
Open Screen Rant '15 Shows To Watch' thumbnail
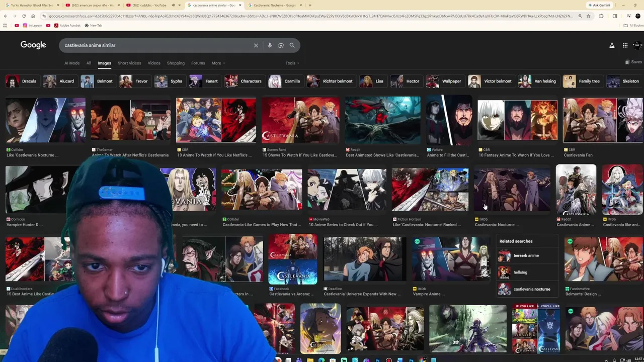point(300,120)
